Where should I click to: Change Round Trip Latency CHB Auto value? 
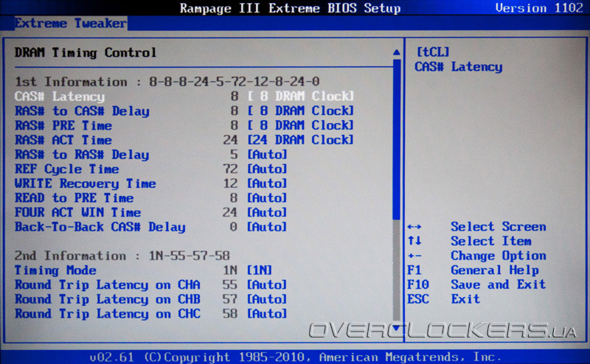(267, 299)
